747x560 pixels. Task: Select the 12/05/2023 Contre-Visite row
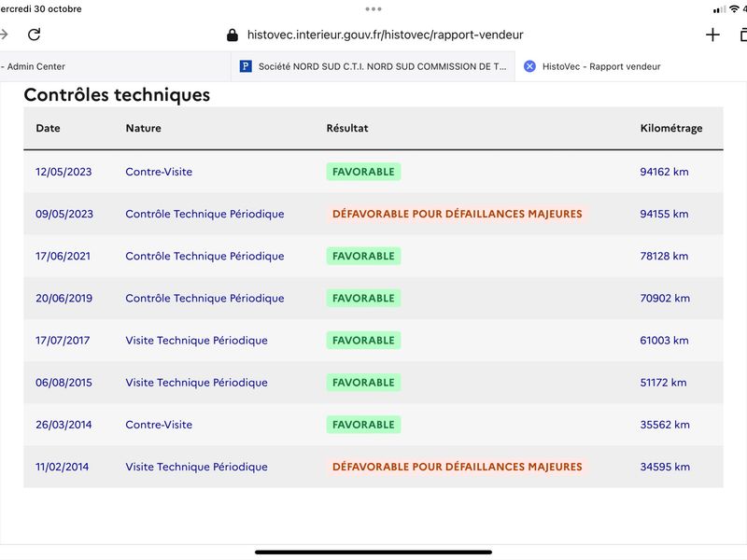pos(373,172)
